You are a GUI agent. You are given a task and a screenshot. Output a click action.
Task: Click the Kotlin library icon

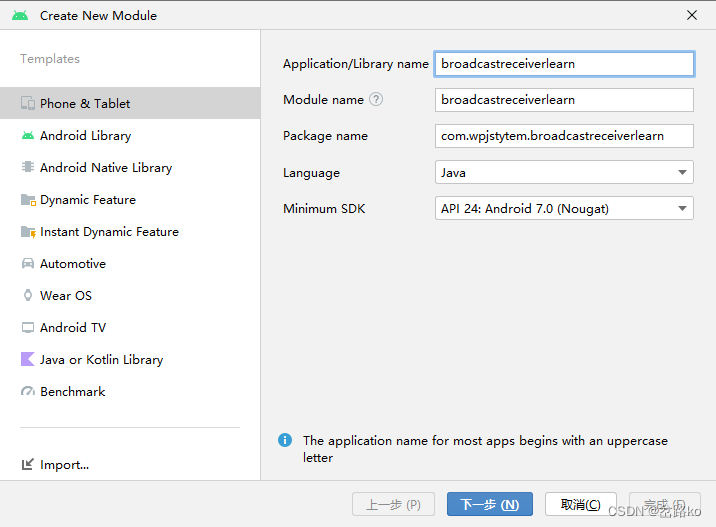tap(28, 359)
